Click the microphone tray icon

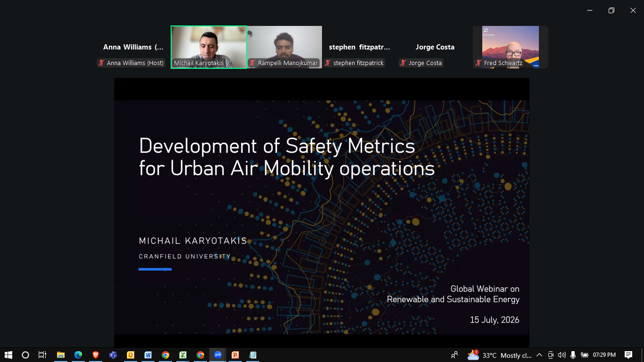click(573, 355)
